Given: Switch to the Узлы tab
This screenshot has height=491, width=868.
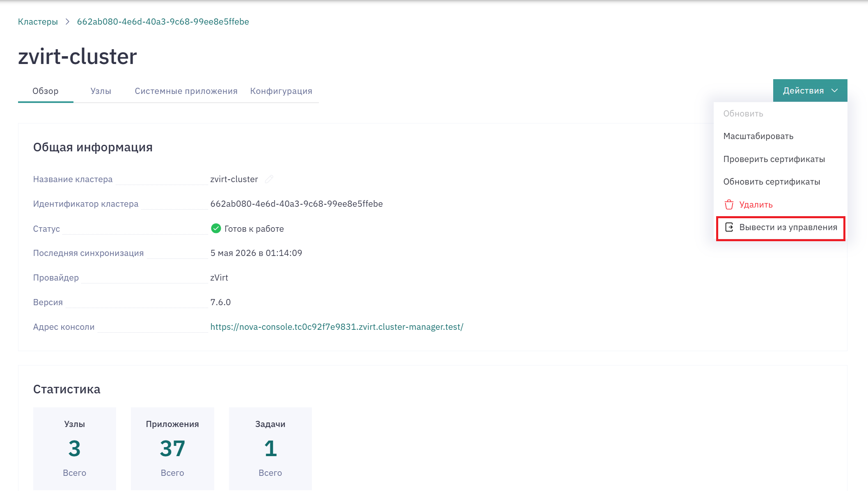Looking at the screenshot, I should point(101,91).
